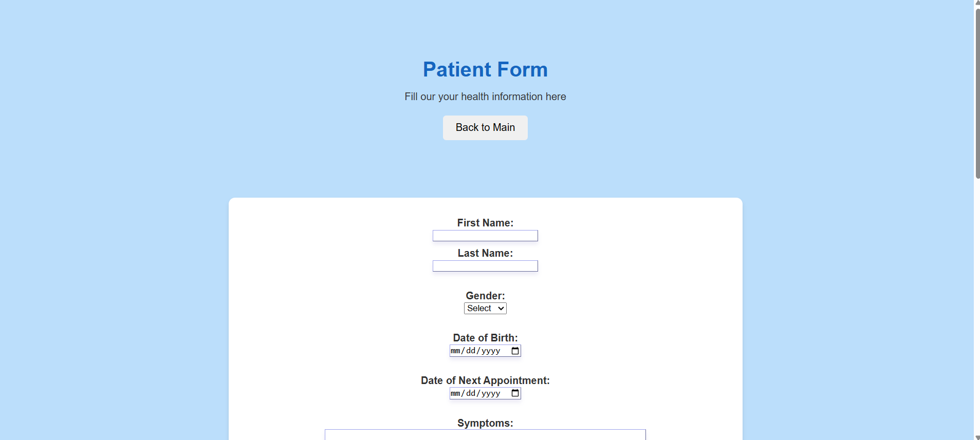Select the month part of Date of Birth

coord(455,351)
